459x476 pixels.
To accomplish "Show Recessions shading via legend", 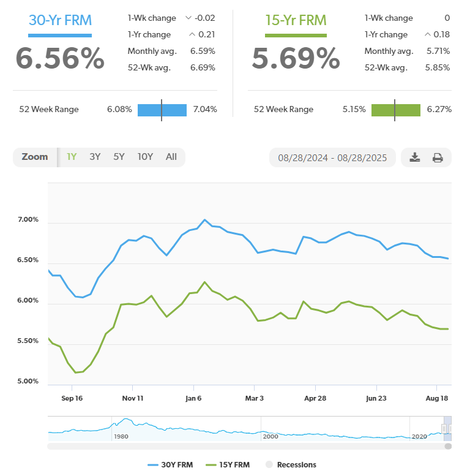I will pos(291,464).
